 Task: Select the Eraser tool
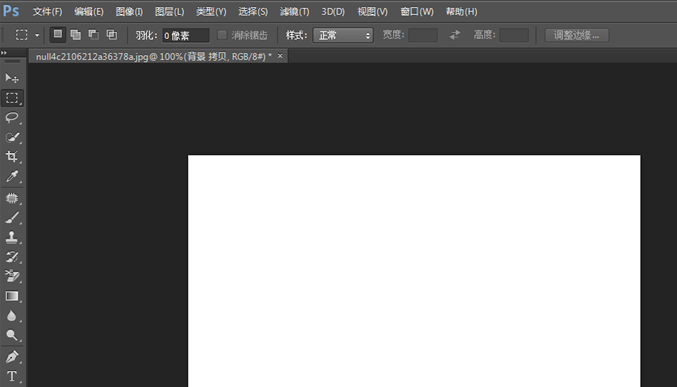coord(12,276)
